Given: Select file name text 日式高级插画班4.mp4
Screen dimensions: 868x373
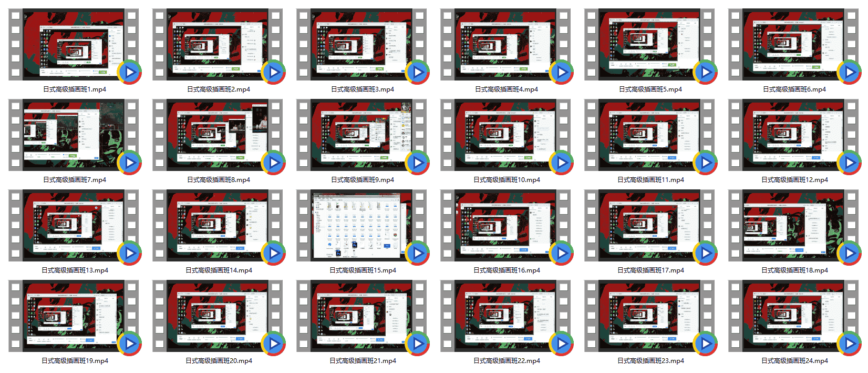Looking at the screenshot, I should click(x=507, y=89).
